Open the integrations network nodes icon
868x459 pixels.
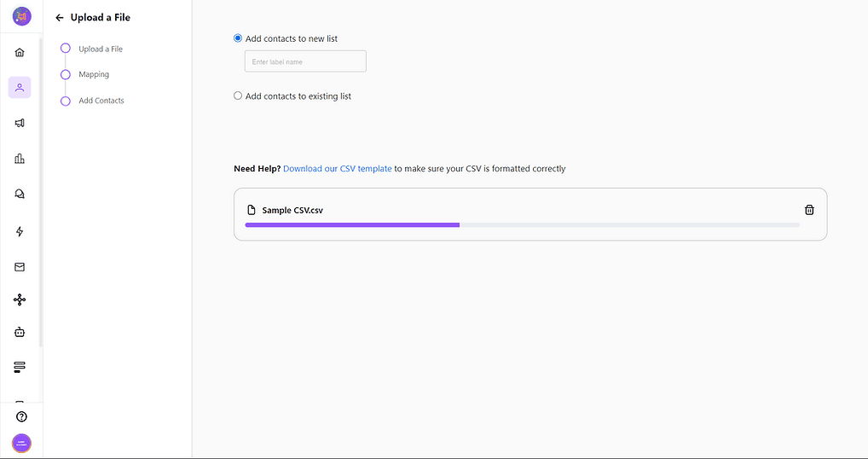coord(20,299)
